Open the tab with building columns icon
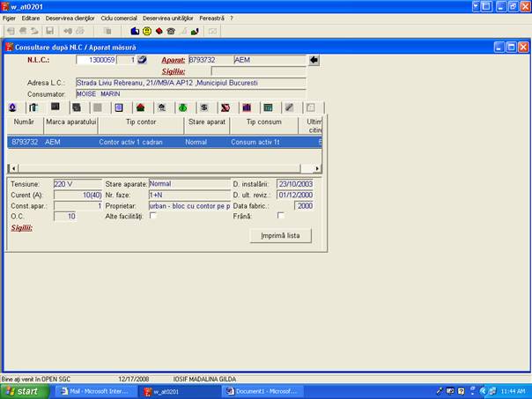Viewport: 532px width, 399px height. pos(33,107)
